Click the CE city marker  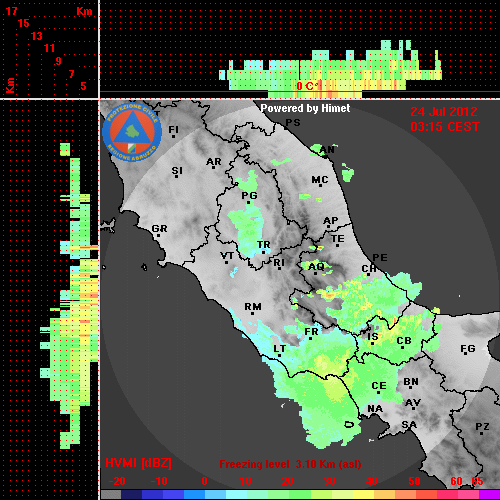(x=379, y=392)
